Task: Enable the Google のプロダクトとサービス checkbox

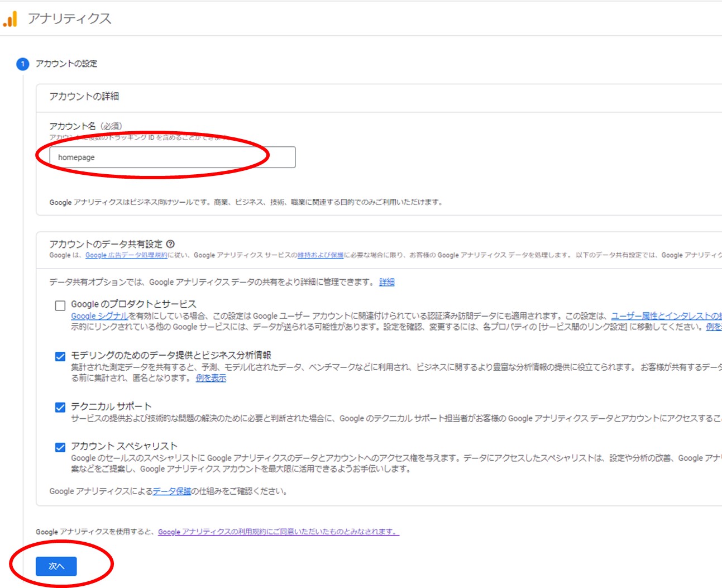Action: tap(60, 305)
